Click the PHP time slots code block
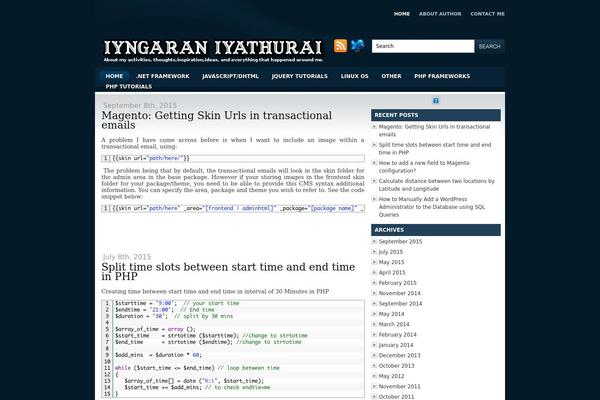The height and width of the screenshot is (400, 600). pyautogui.click(x=233, y=349)
